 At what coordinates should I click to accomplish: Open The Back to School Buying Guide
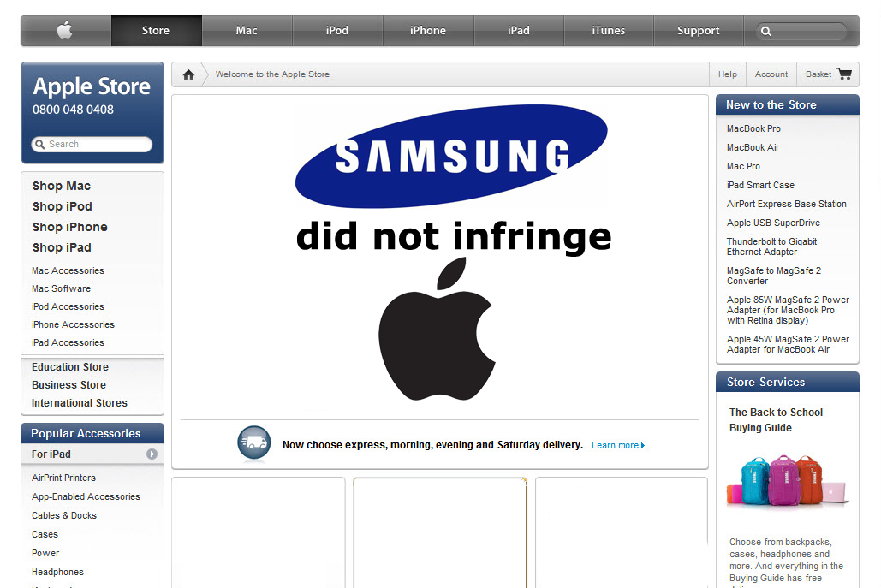click(x=776, y=420)
